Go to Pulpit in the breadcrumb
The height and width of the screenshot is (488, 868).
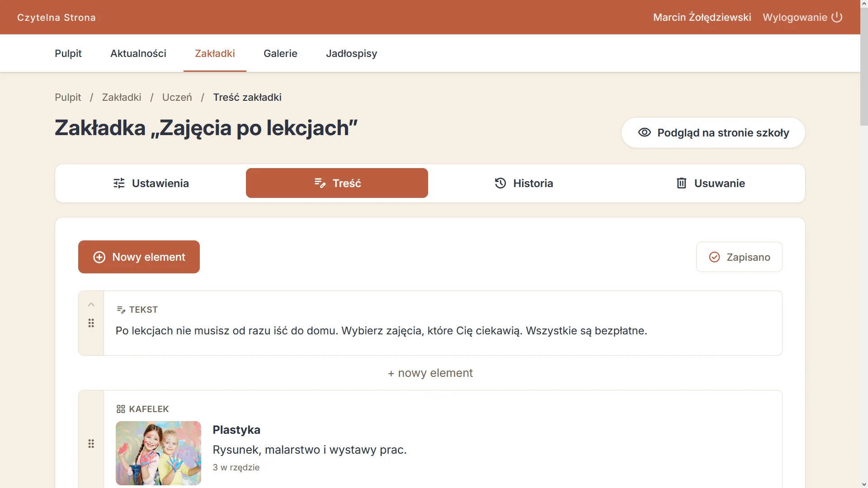[68, 97]
